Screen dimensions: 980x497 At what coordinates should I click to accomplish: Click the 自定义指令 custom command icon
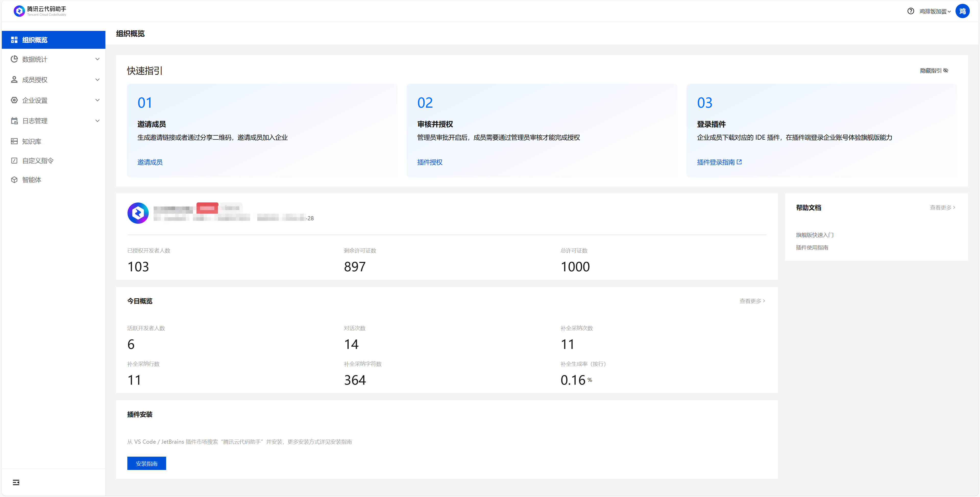point(15,161)
